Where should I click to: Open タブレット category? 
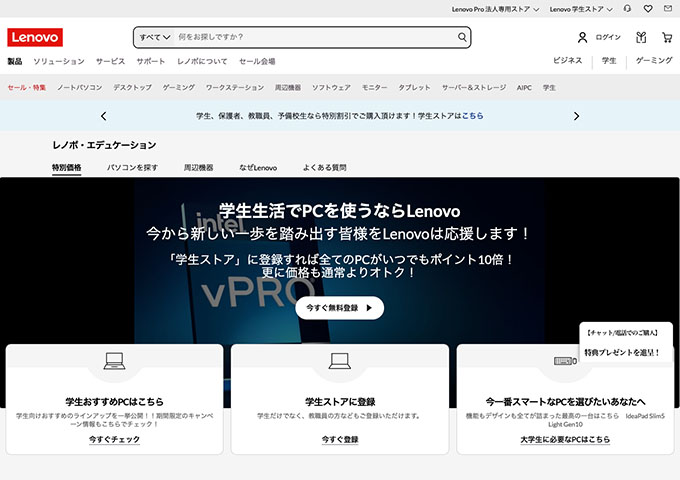(x=415, y=88)
